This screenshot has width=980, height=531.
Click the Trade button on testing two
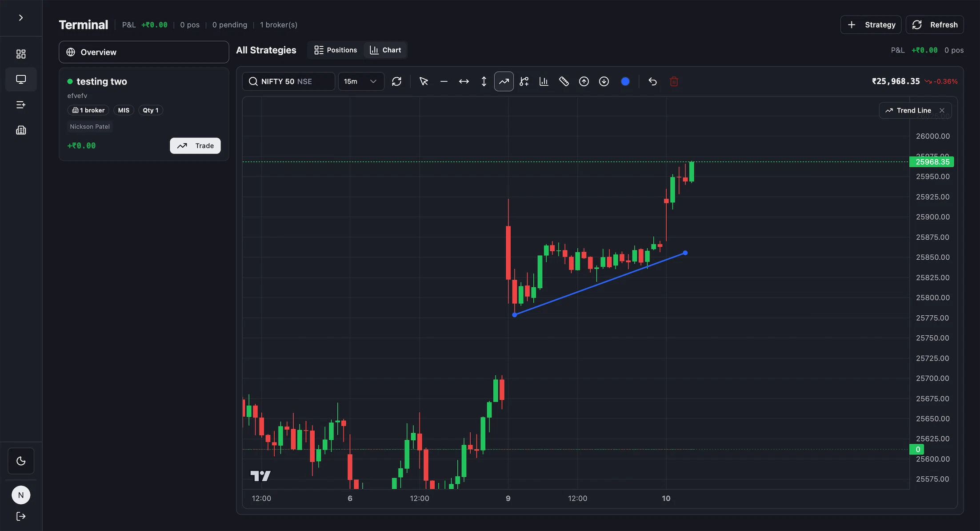pyautogui.click(x=195, y=146)
